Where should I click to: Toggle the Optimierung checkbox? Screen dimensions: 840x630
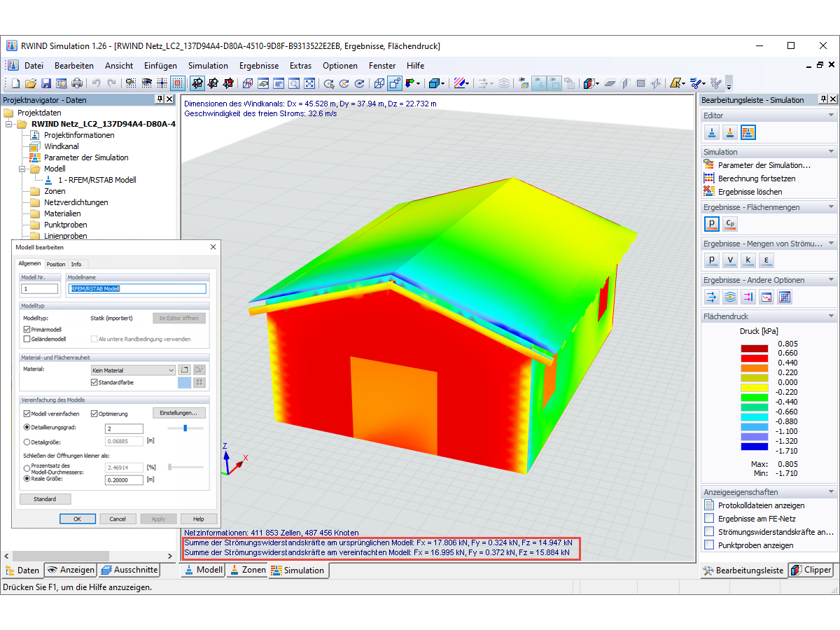94,414
